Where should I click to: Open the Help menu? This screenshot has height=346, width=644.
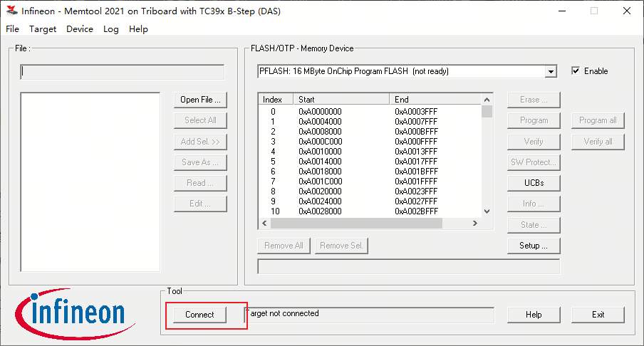(x=138, y=29)
